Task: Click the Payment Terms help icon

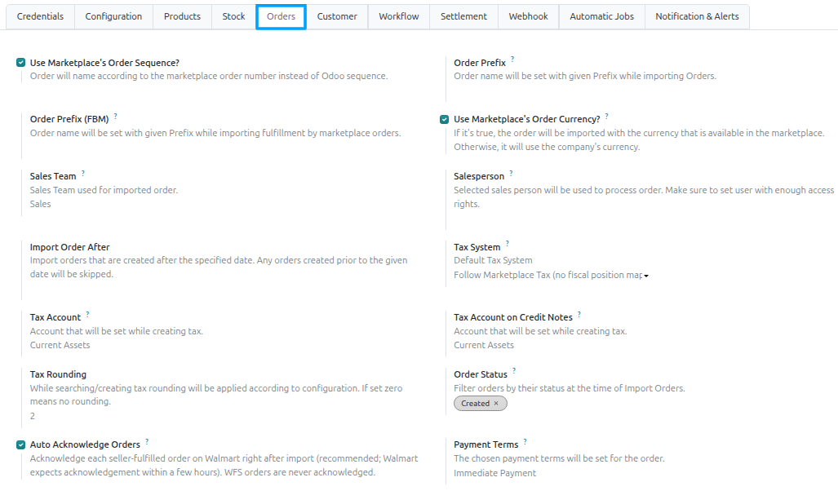Action: pos(525,441)
